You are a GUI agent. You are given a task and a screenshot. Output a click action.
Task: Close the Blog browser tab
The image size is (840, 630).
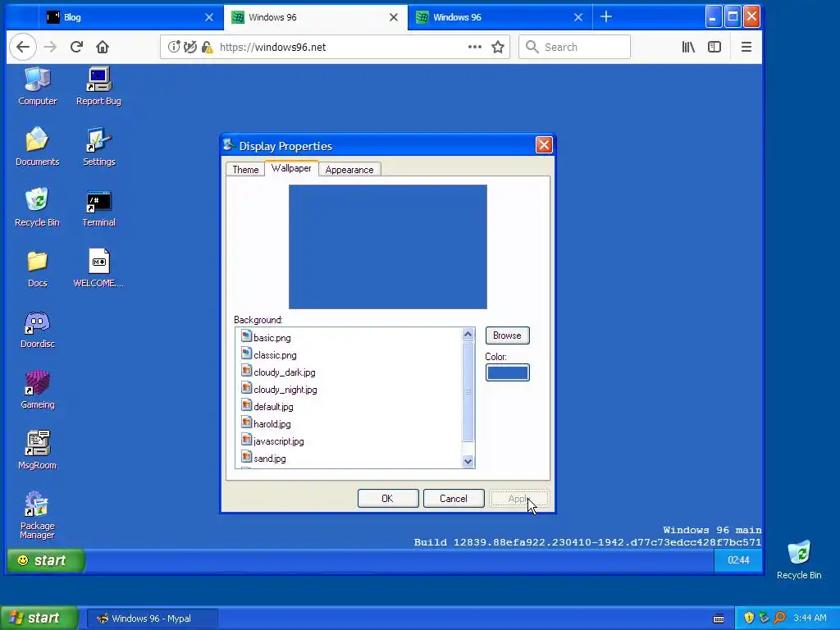pyautogui.click(x=209, y=17)
